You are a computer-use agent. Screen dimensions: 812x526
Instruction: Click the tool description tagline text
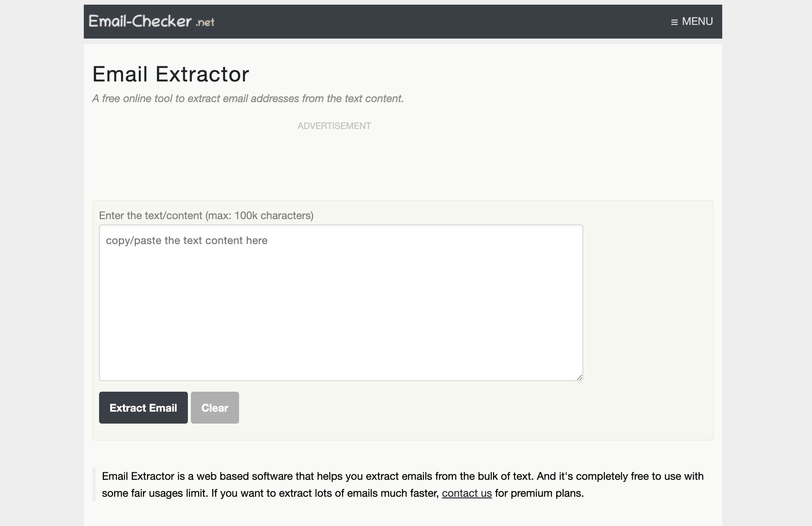click(248, 98)
